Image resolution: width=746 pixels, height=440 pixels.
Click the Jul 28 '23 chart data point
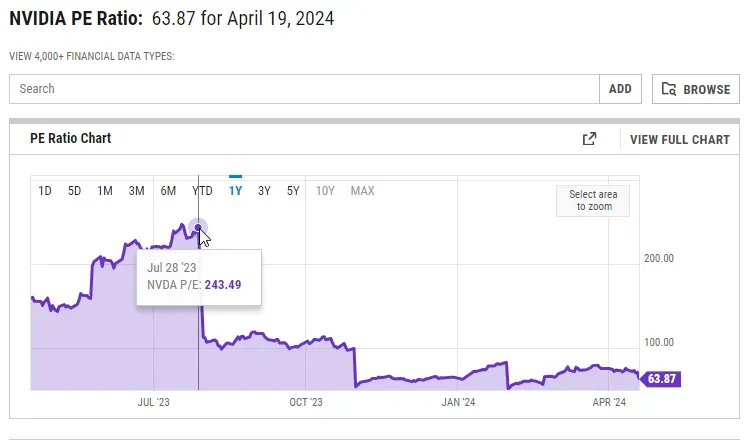pos(198,228)
